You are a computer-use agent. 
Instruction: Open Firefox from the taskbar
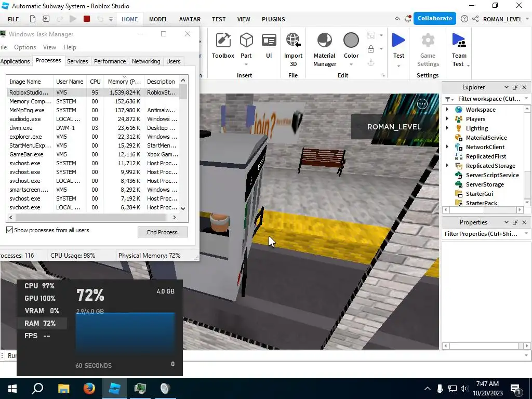[x=89, y=389]
